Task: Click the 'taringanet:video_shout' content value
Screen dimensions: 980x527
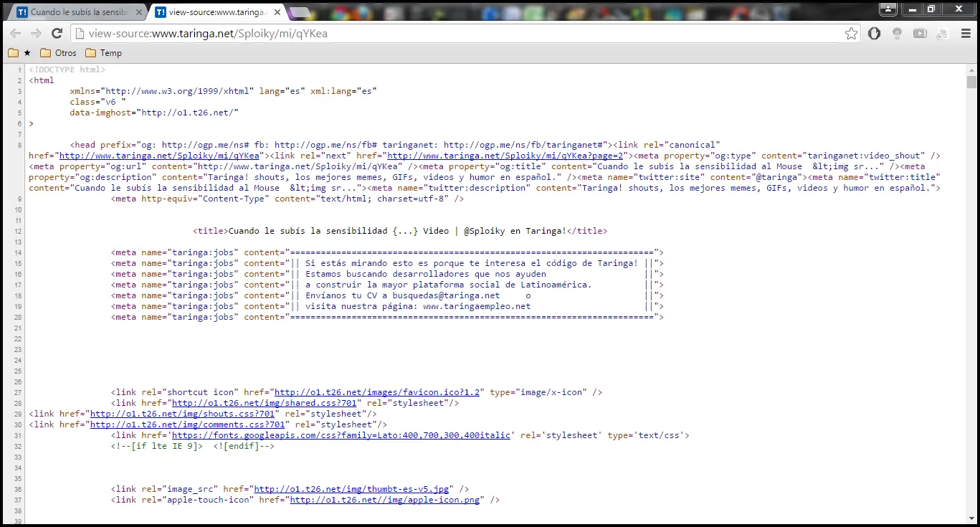Action: [863, 156]
